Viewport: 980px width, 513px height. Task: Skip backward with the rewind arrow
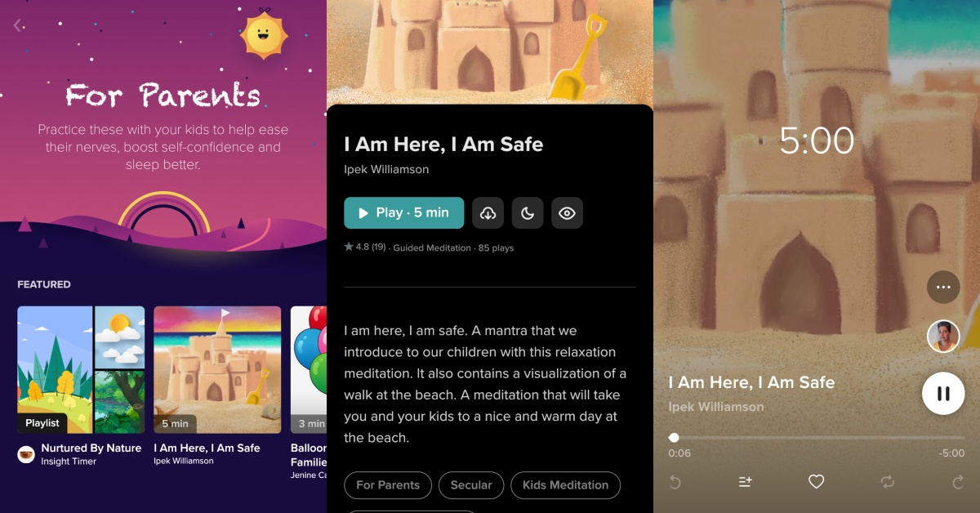[675, 482]
